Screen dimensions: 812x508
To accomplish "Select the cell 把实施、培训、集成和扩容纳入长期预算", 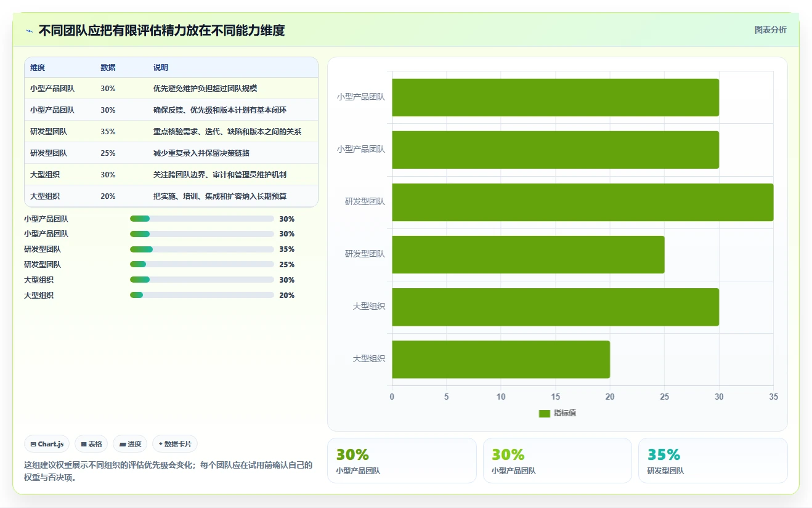I will [x=220, y=196].
